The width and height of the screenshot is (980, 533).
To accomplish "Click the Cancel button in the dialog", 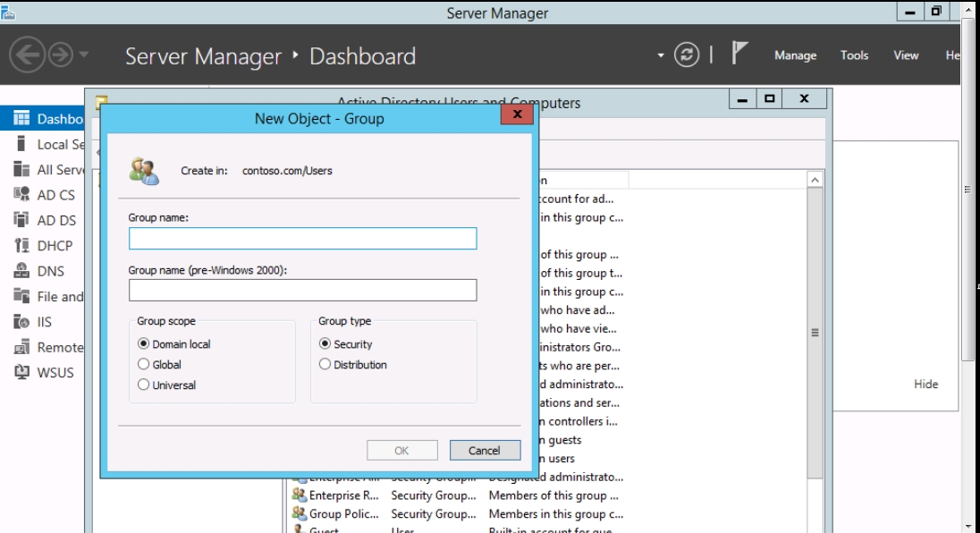I will pyautogui.click(x=485, y=450).
